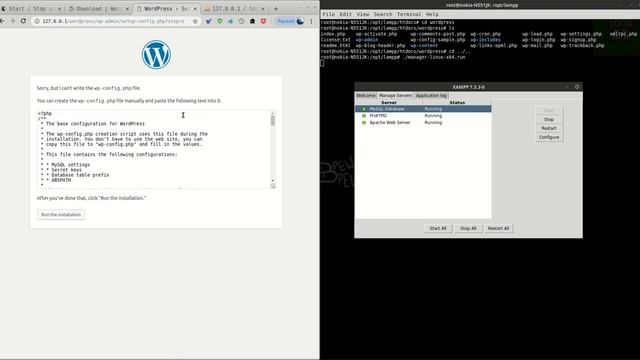Click inside the wp-config text area
Viewport: 640px width, 360px height.
point(153,149)
